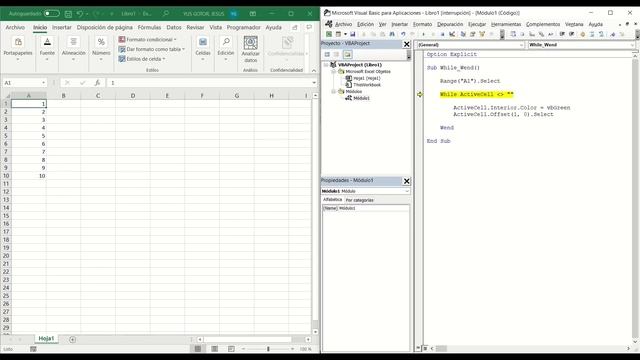Open the Properties Window icon in VBA toolbar
640x360 pixels.
[473, 34]
